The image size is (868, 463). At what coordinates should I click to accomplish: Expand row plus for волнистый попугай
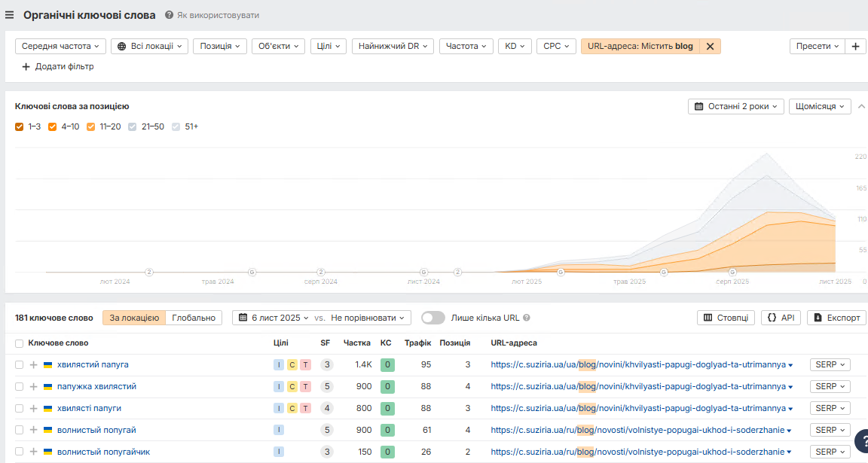point(33,430)
